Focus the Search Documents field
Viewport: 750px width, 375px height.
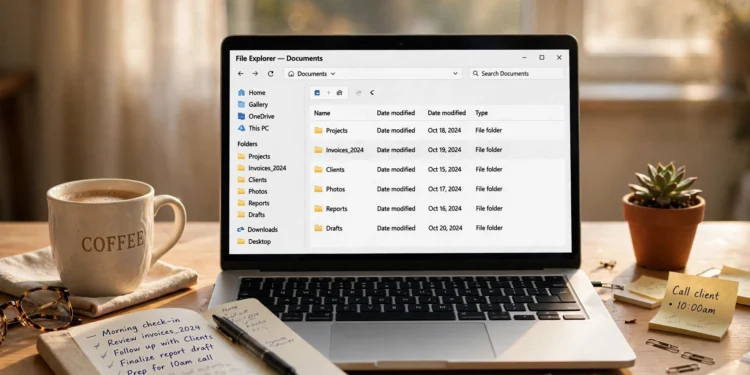516,74
